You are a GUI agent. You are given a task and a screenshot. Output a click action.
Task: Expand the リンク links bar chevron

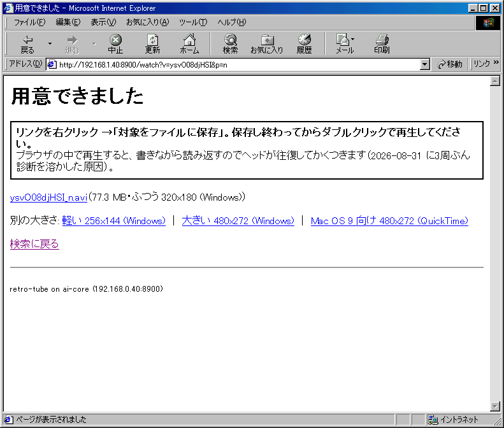tap(496, 62)
